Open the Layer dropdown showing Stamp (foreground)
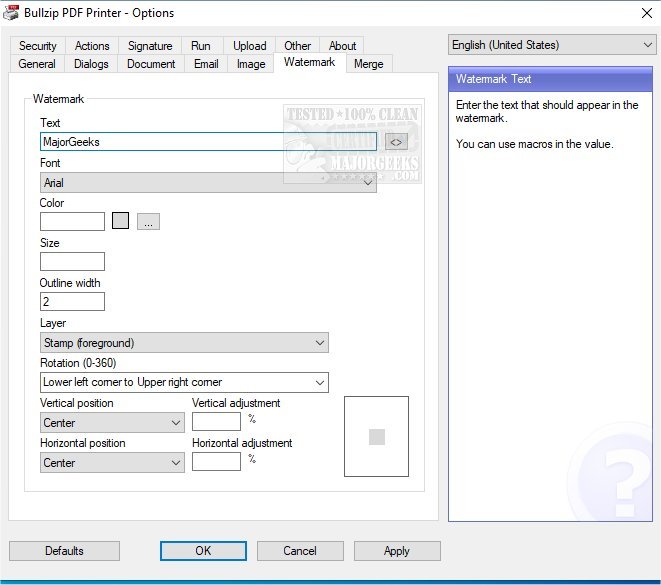661x585 pixels. 184,343
